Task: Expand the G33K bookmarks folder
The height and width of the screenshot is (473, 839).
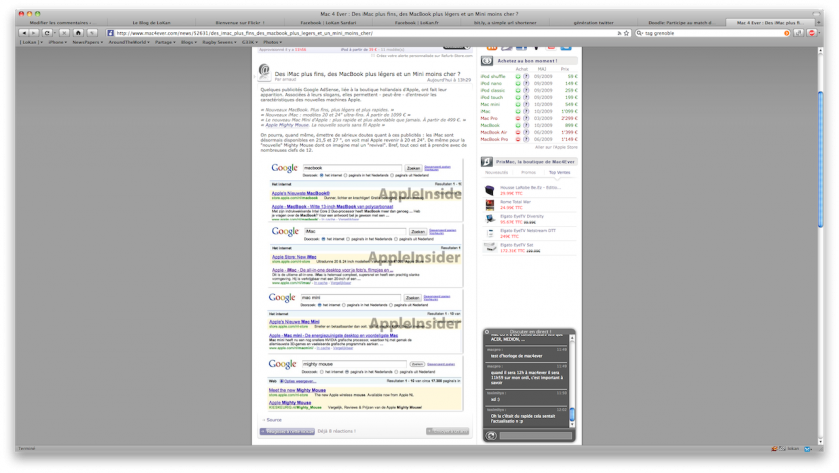Action: [x=250, y=42]
